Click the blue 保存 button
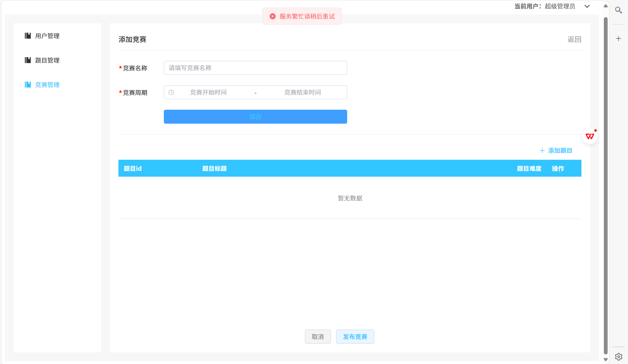The height and width of the screenshot is (364, 628). (x=255, y=117)
